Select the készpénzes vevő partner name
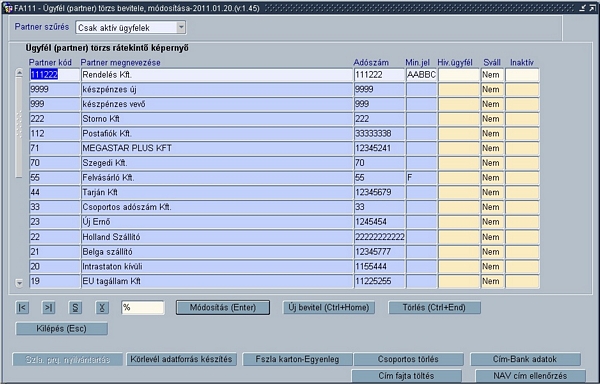This screenshot has height=384, width=600. [217, 104]
